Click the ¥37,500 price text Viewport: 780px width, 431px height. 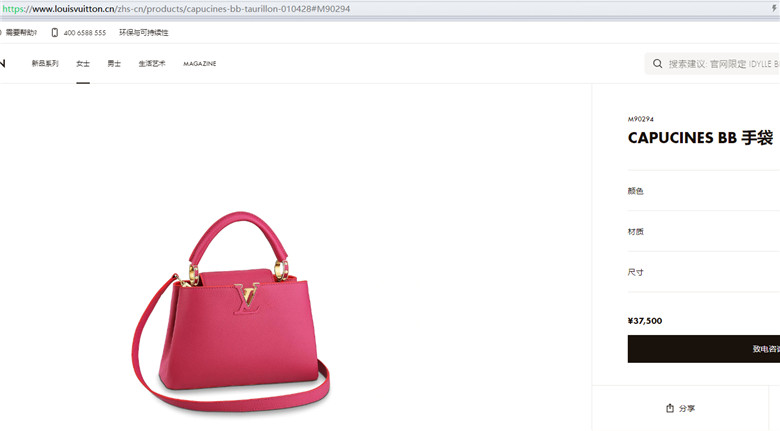[645, 321]
